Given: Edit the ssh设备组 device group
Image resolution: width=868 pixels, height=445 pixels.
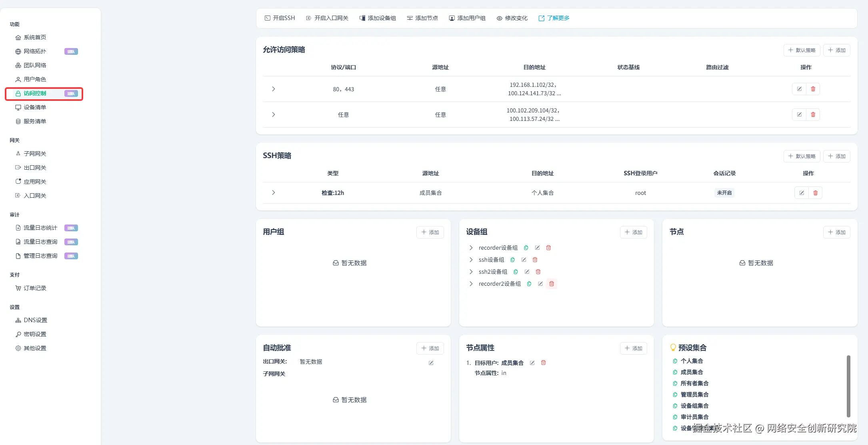Looking at the screenshot, I should point(524,260).
